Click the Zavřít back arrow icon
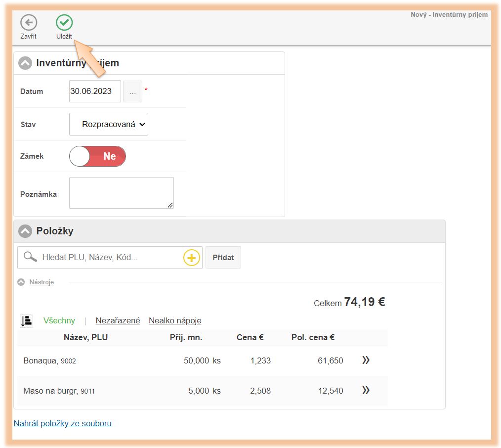 pos(29,23)
